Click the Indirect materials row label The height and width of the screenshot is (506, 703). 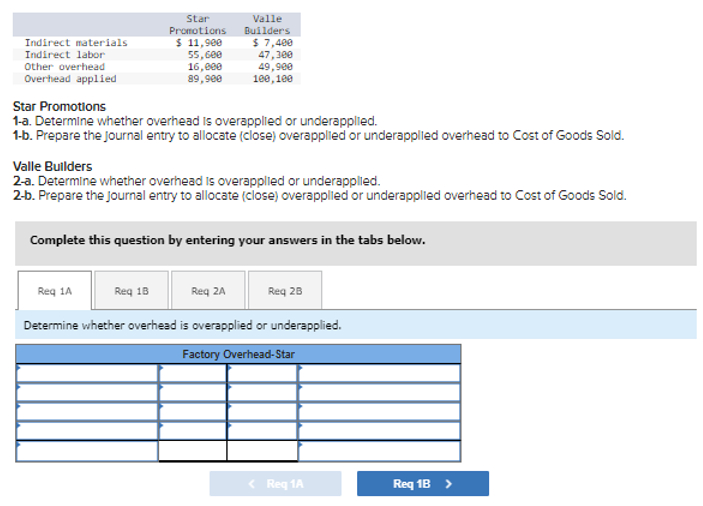coord(76,43)
